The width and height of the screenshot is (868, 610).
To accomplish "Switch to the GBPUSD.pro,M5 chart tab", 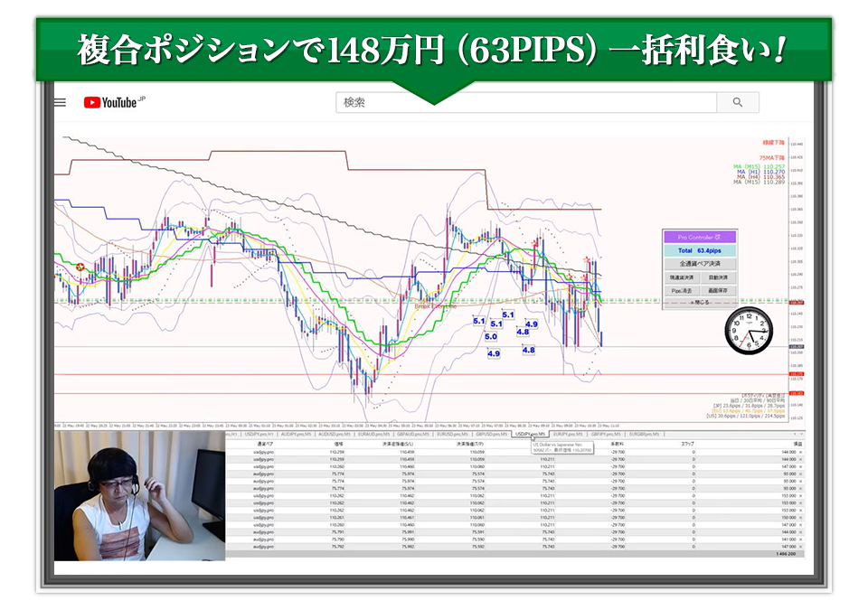I will (x=491, y=434).
